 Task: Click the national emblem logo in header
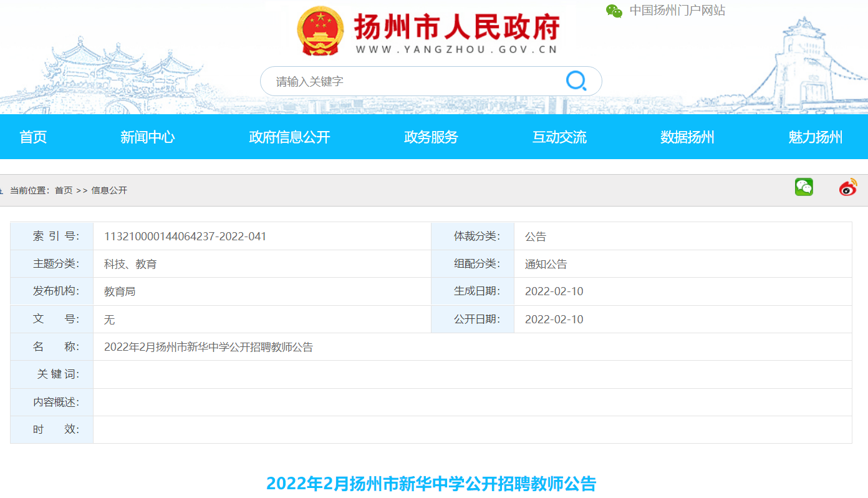[x=320, y=31]
